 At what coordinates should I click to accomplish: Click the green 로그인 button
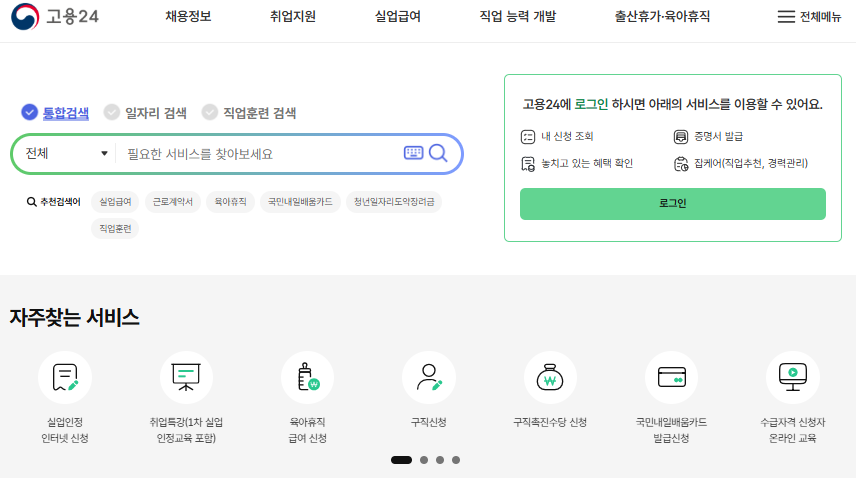tap(672, 204)
